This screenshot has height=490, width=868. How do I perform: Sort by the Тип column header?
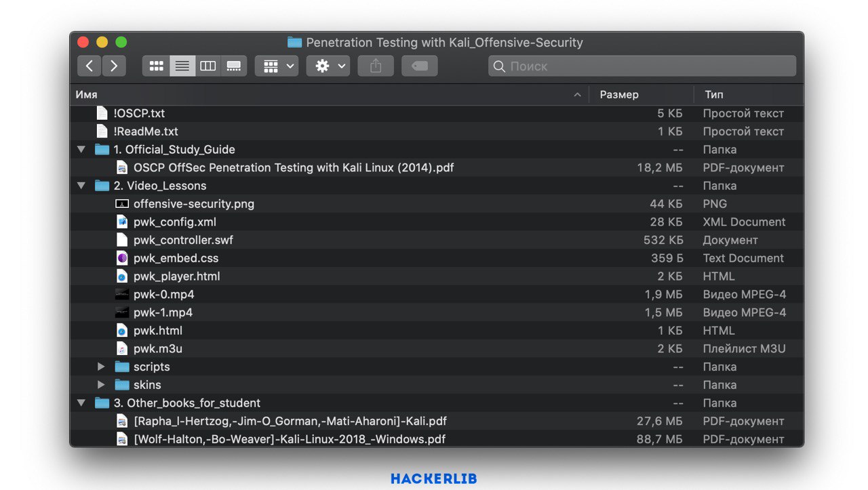[x=749, y=95]
